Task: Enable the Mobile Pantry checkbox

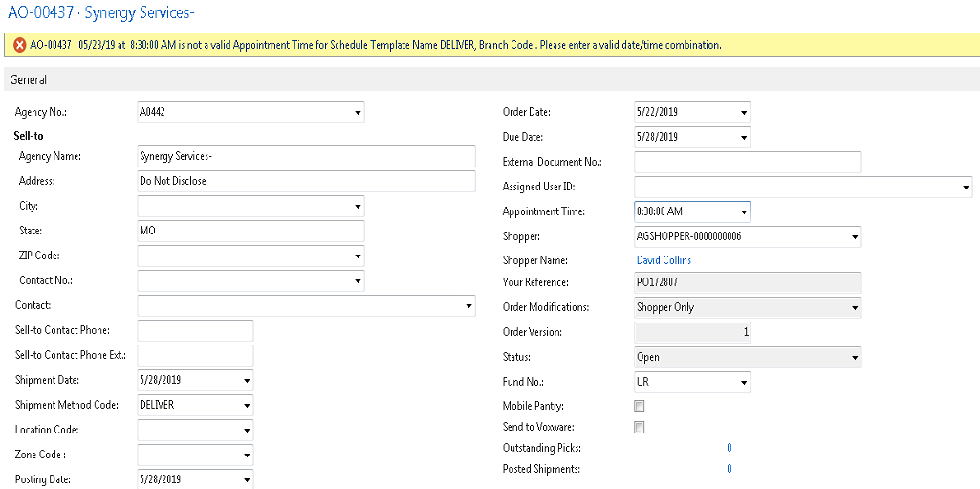Action: (640, 407)
